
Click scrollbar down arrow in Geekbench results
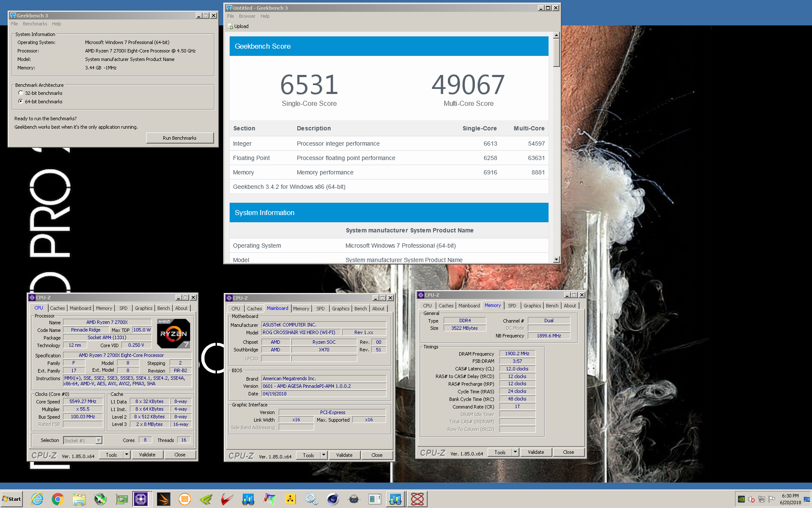557,260
